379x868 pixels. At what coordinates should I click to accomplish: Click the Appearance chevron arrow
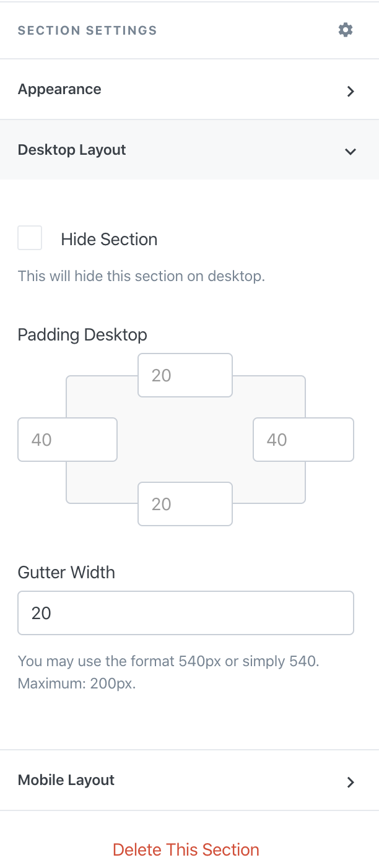point(351,91)
